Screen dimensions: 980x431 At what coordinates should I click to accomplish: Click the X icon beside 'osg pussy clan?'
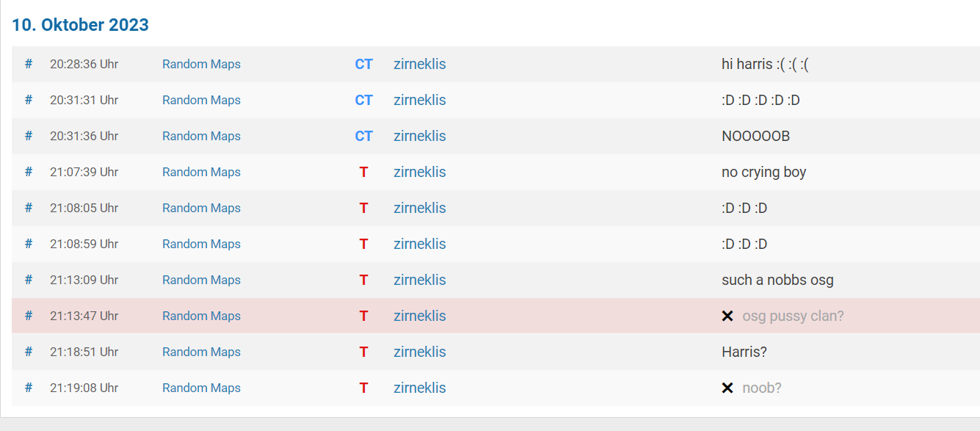coord(727,316)
